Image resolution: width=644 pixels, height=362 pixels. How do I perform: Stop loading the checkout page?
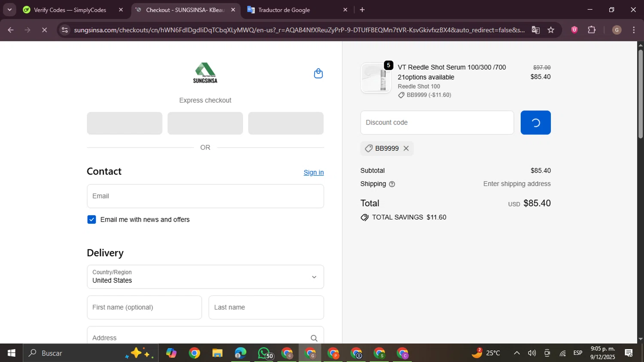[x=44, y=30]
